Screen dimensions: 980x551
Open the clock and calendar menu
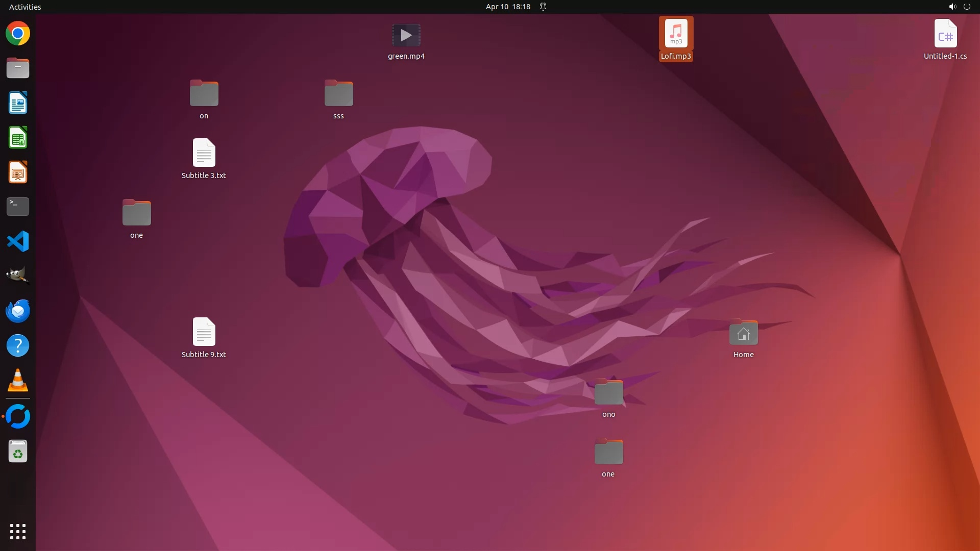point(508,7)
